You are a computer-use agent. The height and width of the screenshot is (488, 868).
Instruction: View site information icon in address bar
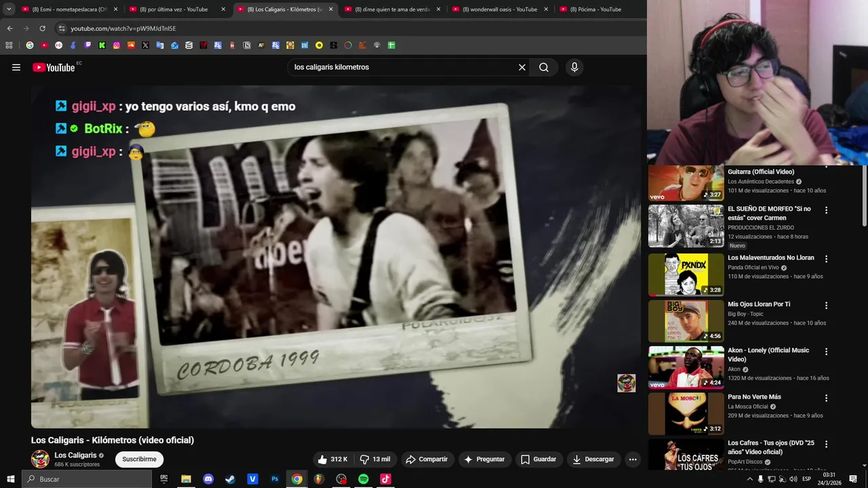tap(62, 28)
